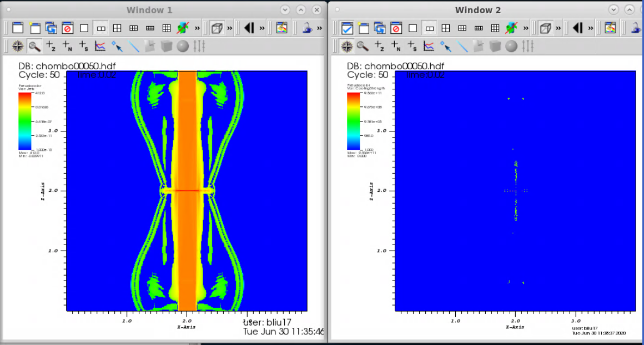
Task: Click the blue plot area in Window 2
Action: 515,191
